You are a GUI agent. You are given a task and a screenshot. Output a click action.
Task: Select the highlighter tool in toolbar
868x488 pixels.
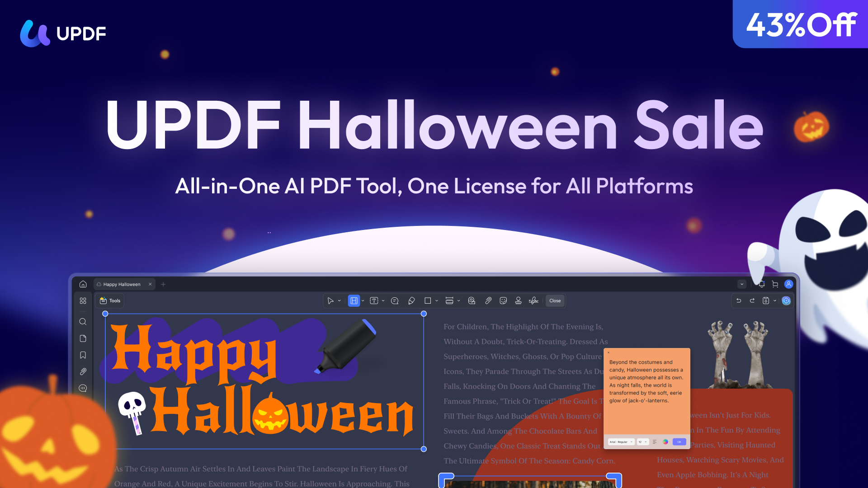click(354, 301)
